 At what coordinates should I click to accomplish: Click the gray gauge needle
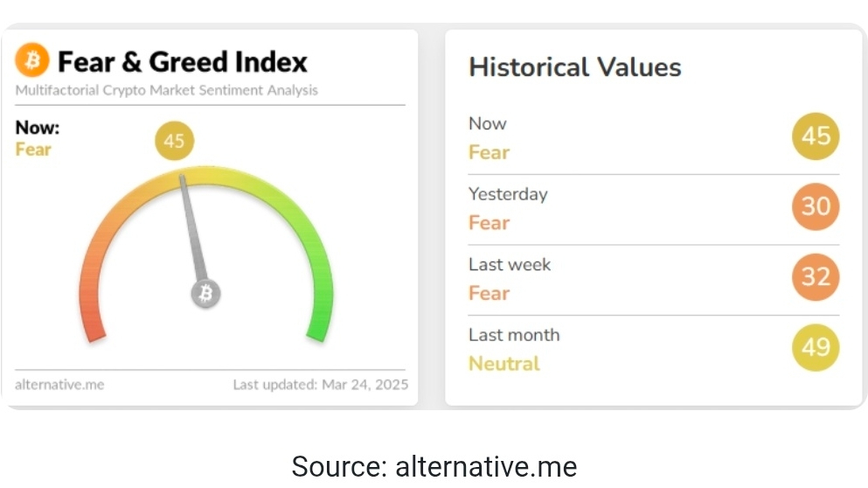(192, 228)
